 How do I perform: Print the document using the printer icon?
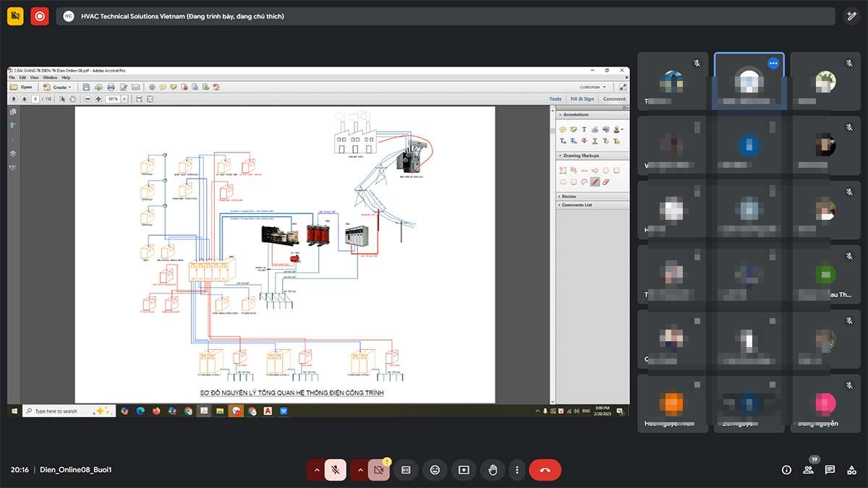point(111,87)
